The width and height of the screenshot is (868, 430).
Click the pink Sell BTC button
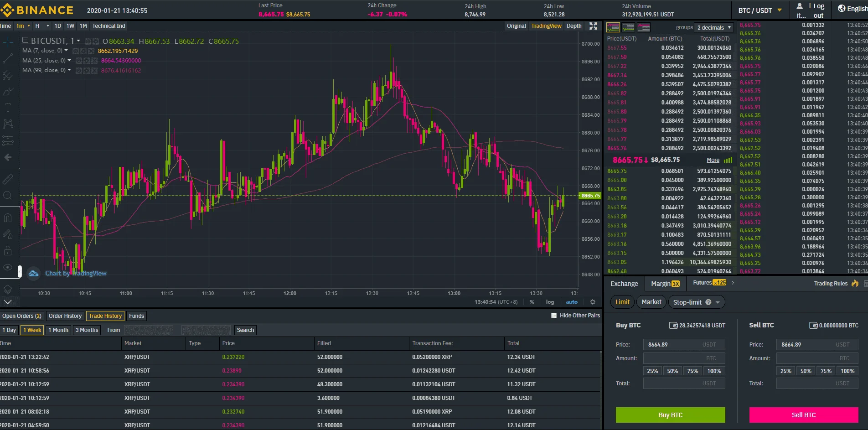pyautogui.click(x=804, y=415)
